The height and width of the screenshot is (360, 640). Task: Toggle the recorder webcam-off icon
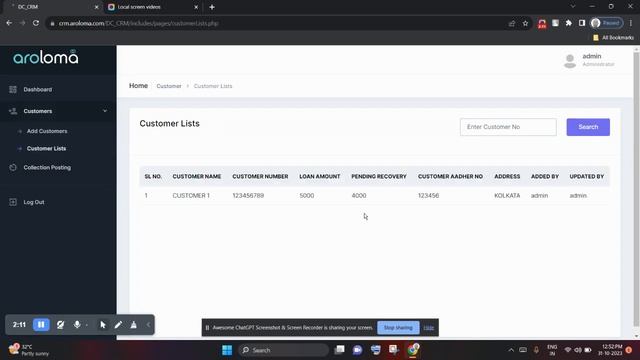point(60,325)
